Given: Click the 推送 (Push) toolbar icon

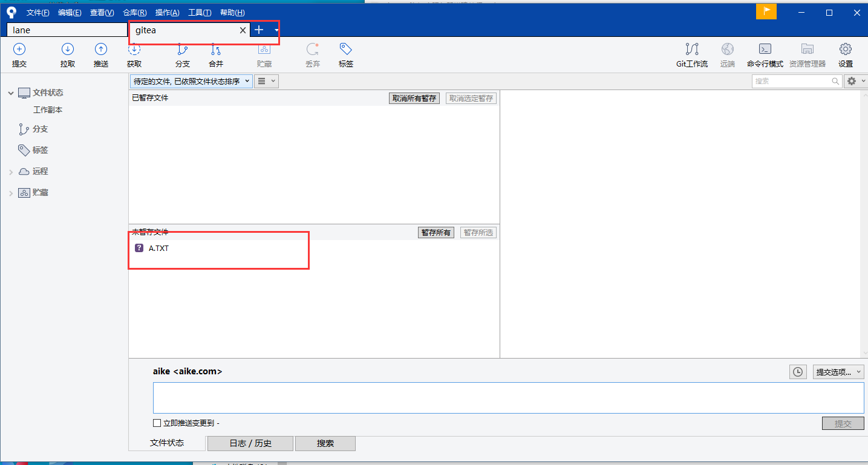Looking at the screenshot, I should [x=101, y=50].
